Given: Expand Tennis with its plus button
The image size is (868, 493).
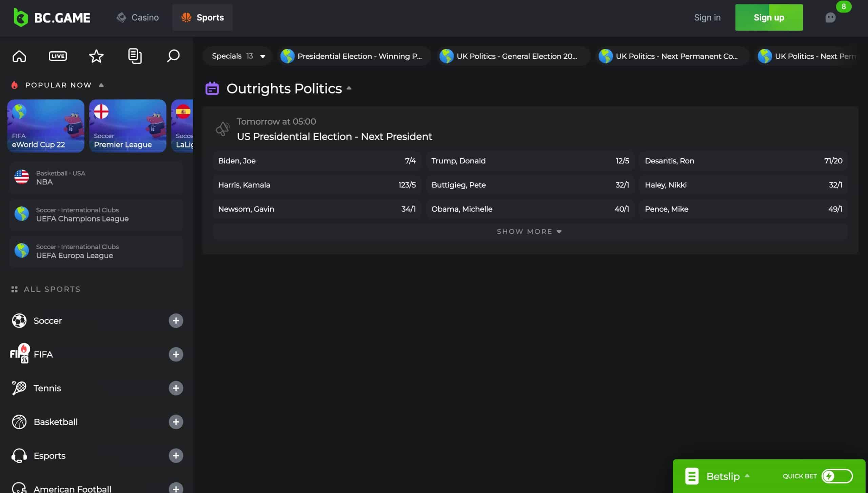Looking at the screenshot, I should (176, 388).
